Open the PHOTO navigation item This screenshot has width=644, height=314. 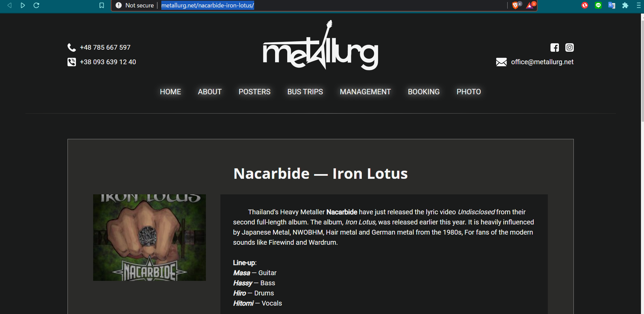(x=468, y=92)
